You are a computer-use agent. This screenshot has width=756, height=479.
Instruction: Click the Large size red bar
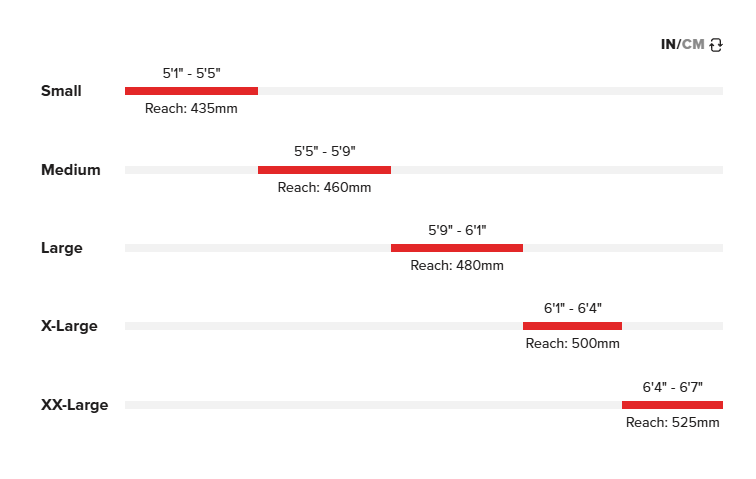point(457,248)
